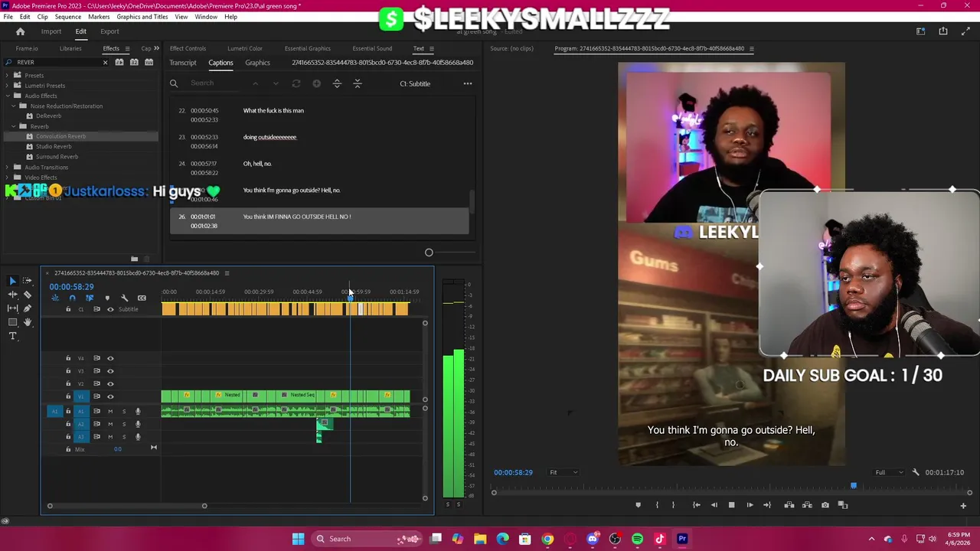Open the Fit zoom level dropdown

tap(563, 472)
